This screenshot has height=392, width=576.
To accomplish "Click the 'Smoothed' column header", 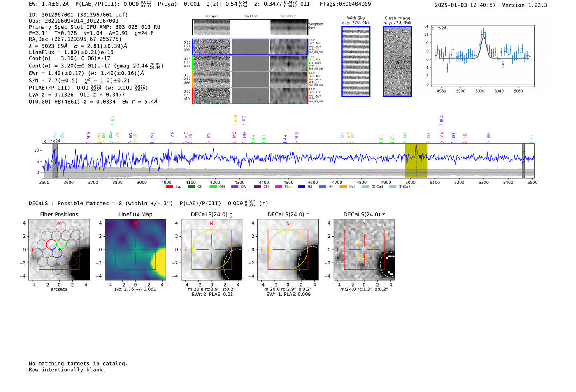I will point(288,16).
